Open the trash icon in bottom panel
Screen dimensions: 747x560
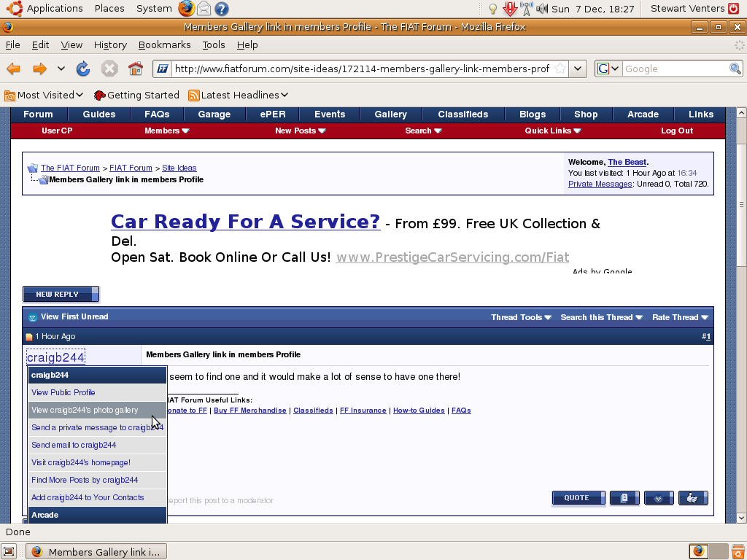738,551
